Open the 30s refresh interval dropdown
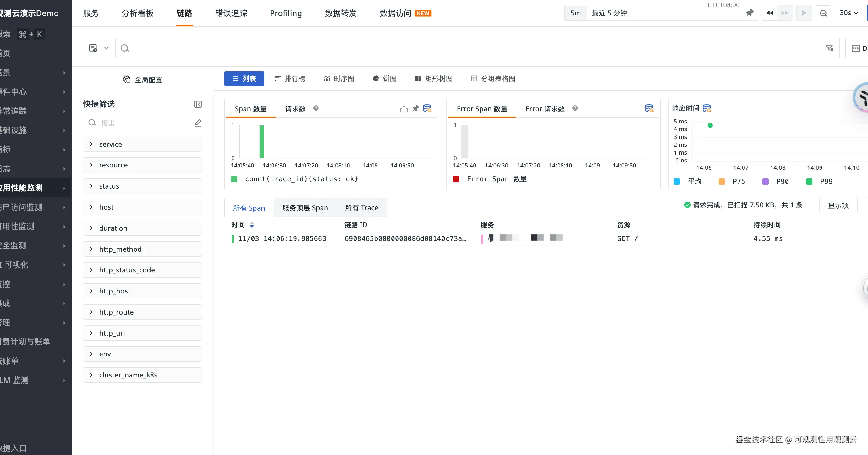 (x=848, y=13)
